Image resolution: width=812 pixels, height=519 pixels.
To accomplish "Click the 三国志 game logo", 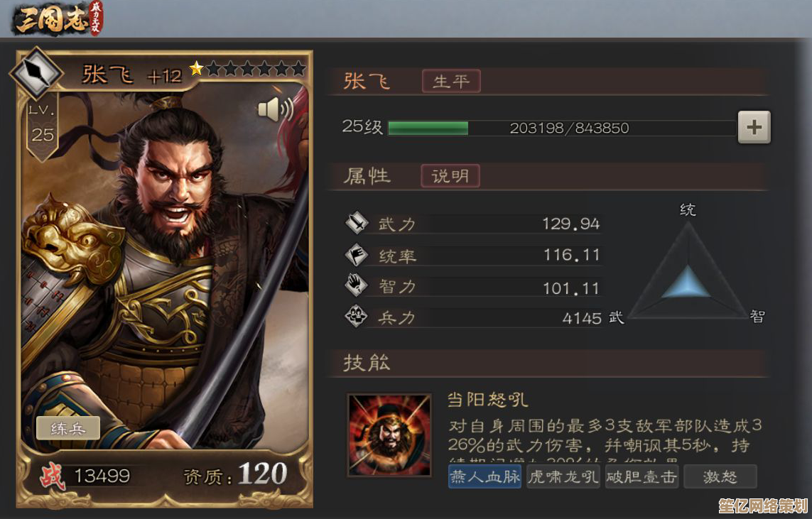I will (58, 18).
